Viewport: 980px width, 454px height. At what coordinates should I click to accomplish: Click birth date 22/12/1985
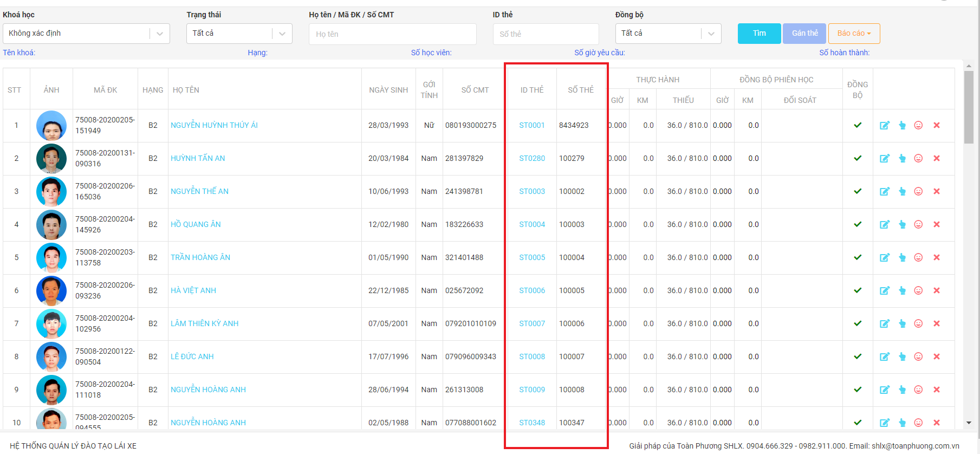(388, 290)
